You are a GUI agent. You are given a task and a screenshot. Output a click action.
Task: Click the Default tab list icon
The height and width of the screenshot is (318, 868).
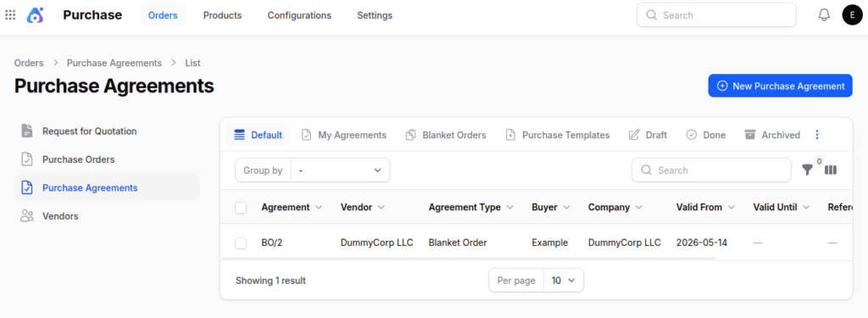point(239,135)
